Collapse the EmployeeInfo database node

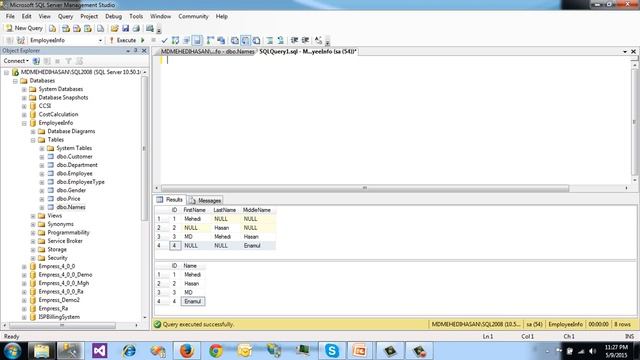[x=24, y=123]
